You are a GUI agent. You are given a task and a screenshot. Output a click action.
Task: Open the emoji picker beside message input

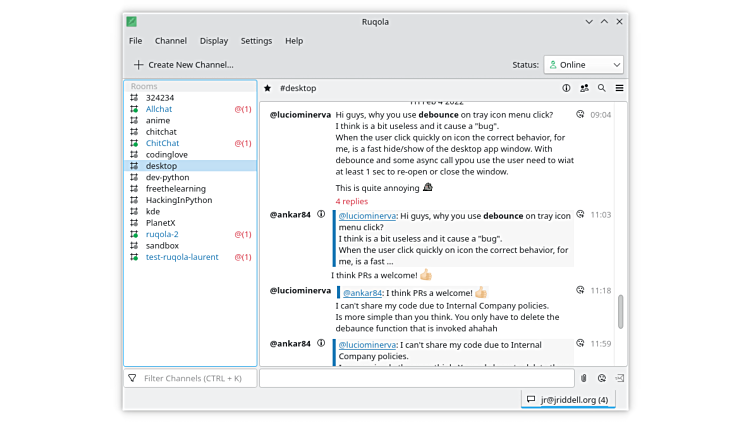coord(602,378)
